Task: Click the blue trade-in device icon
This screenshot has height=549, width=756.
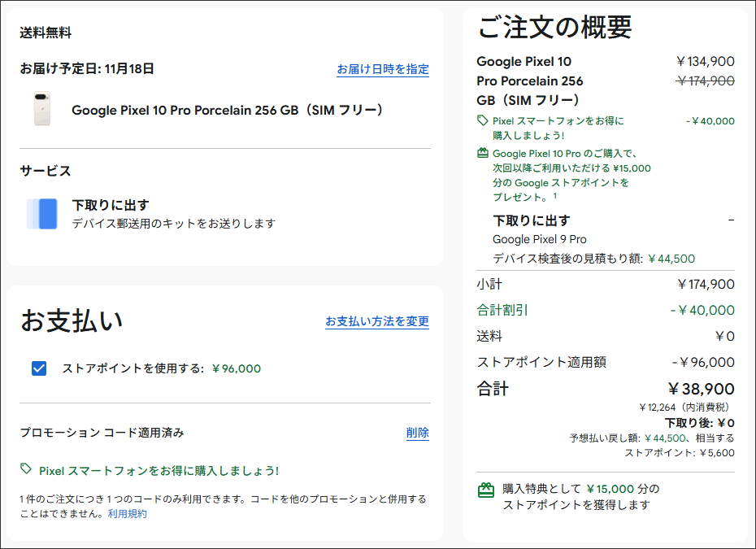Action: (x=42, y=213)
